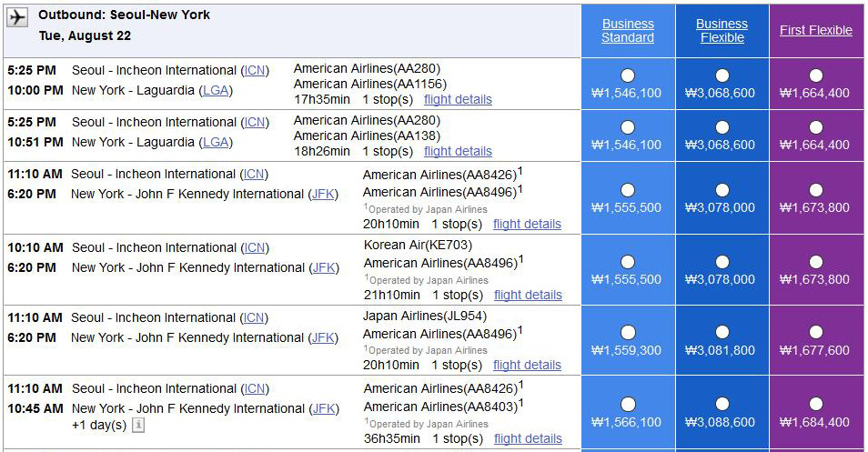The height and width of the screenshot is (452, 868).
Task: Open flight details for the 21h10min itinerary
Action: coord(528,295)
